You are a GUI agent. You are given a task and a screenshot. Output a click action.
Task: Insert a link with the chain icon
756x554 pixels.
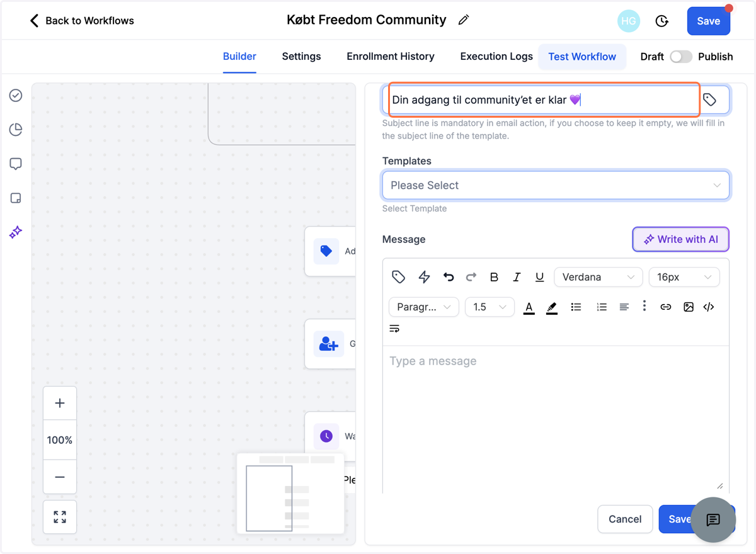[x=665, y=307]
